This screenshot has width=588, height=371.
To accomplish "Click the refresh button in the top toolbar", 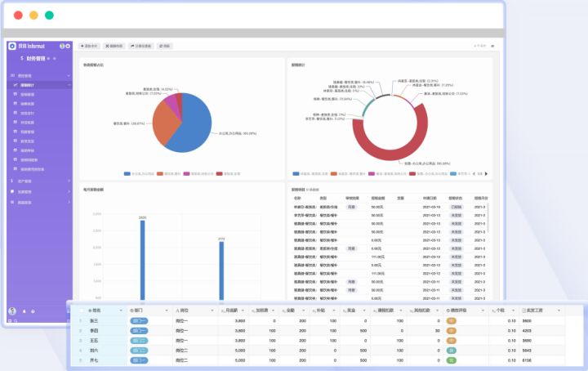I will pyautogui.click(x=165, y=46).
